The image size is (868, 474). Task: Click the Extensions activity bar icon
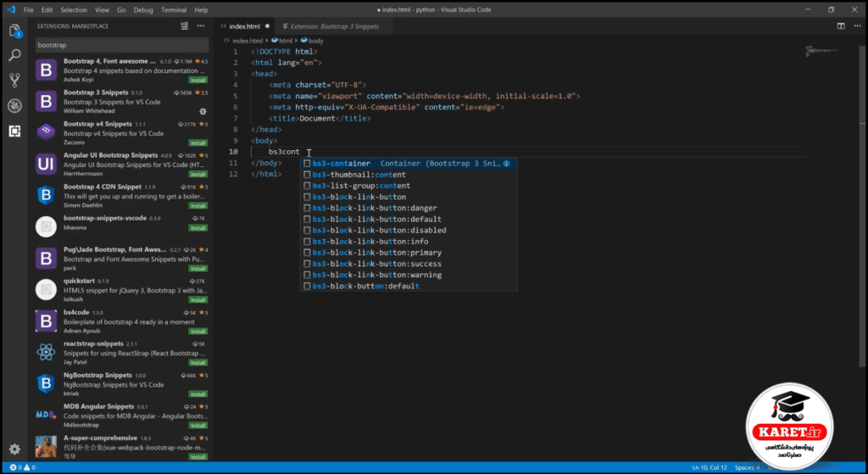[15, 131]
